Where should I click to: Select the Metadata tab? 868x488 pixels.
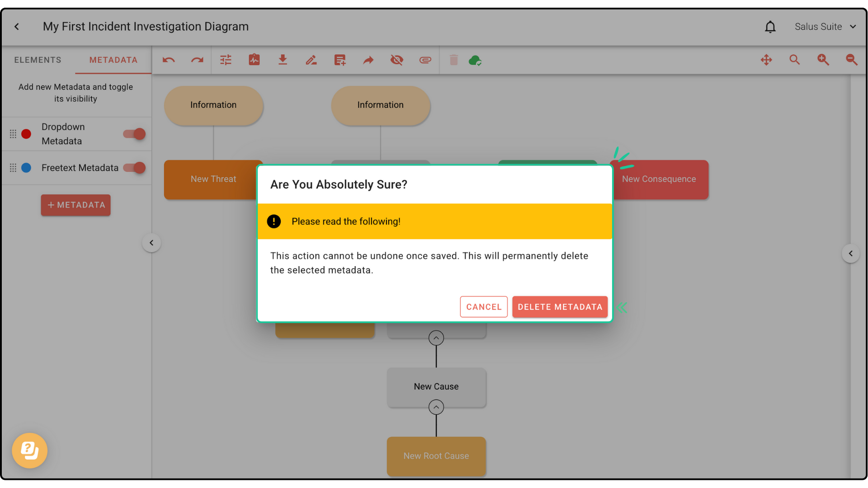[113, 60]
